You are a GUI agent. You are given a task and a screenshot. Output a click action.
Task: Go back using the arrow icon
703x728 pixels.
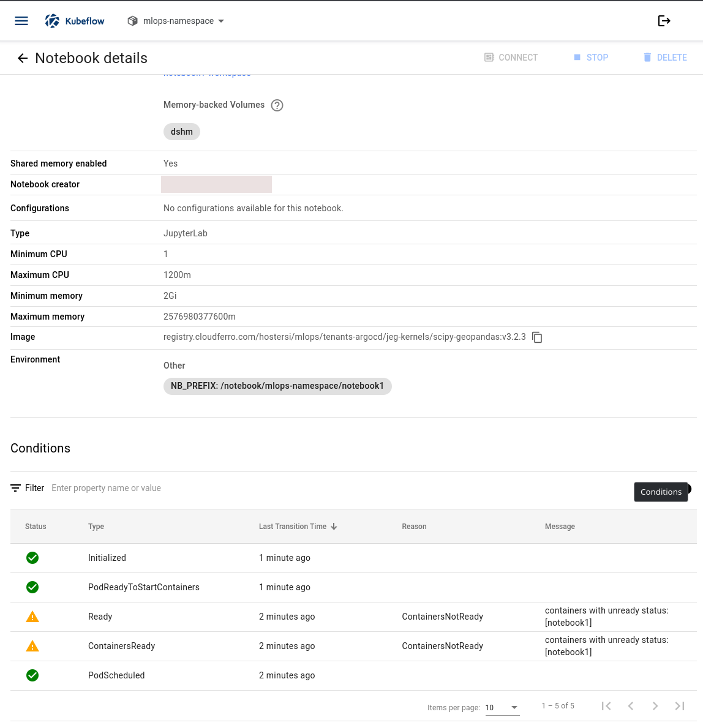point(22,58)
